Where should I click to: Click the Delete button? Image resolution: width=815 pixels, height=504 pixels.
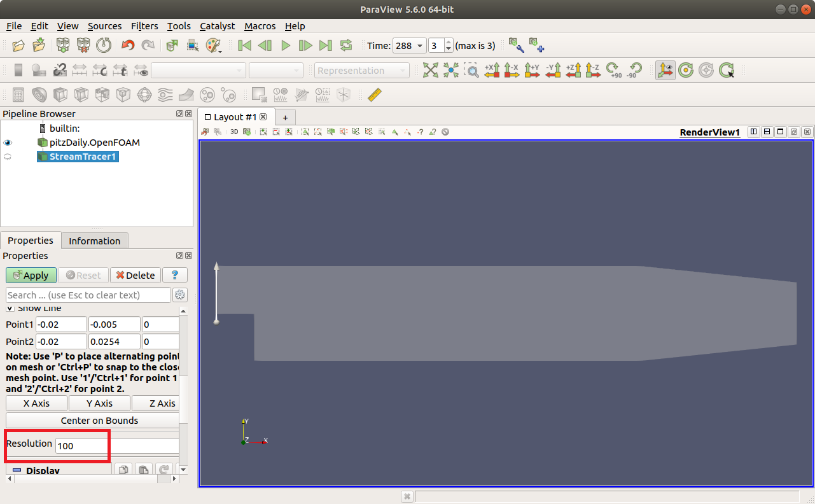point(136,275)
